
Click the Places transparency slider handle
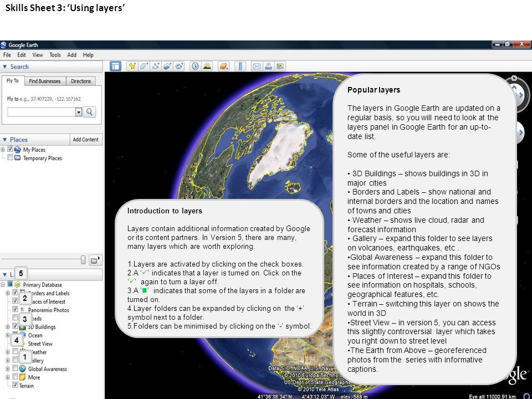[83, 259]
